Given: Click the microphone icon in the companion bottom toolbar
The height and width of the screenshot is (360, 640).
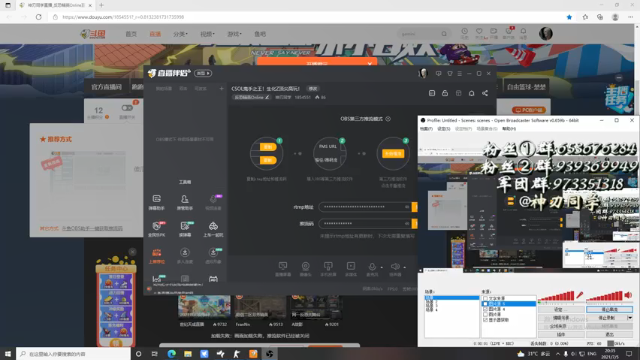Looking at the screenshot, I should pos(372,269).
